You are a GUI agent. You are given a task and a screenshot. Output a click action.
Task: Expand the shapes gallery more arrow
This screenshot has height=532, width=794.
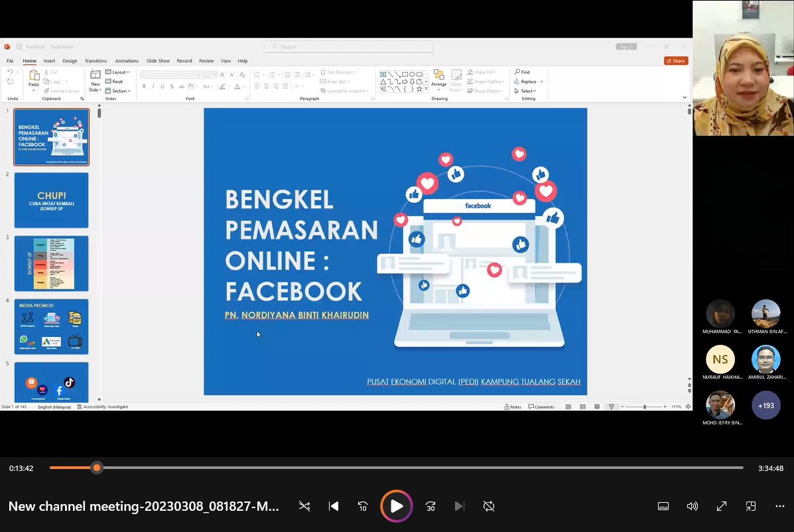pyautogui.click(x=427, y=89)
